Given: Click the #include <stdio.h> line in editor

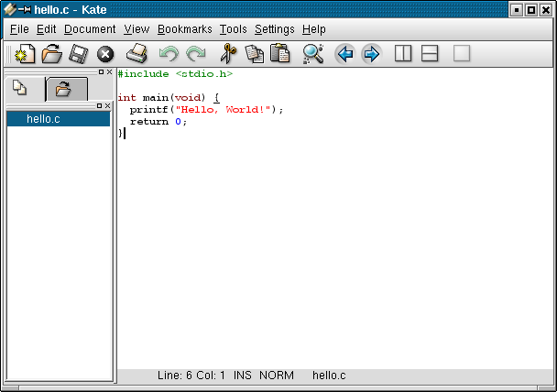Looking at the screenshot, I should (175, 74).
